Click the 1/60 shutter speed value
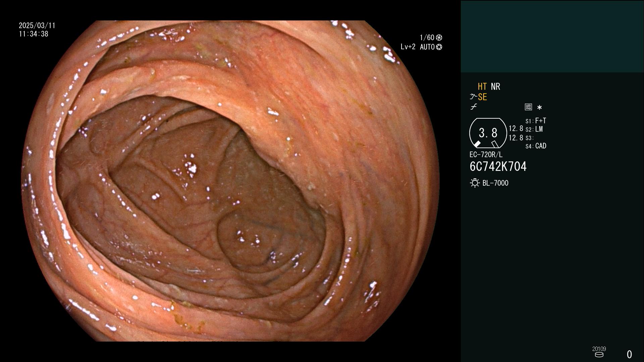This screenshot has height=362, width=644. point(427,38)
